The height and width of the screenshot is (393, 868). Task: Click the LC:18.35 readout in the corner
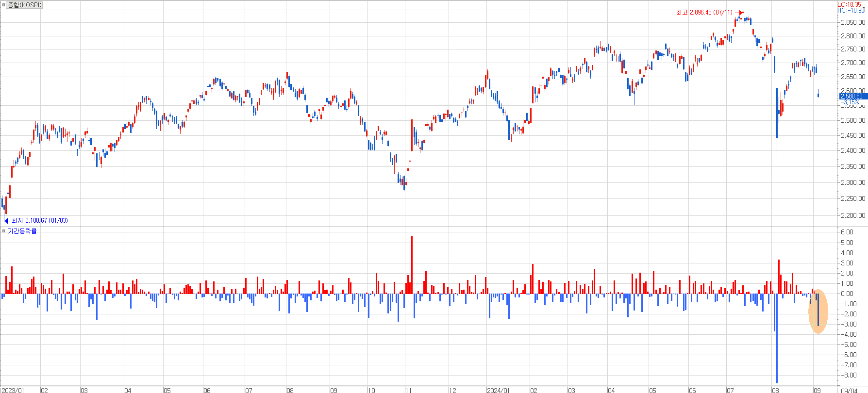(849, 4)
